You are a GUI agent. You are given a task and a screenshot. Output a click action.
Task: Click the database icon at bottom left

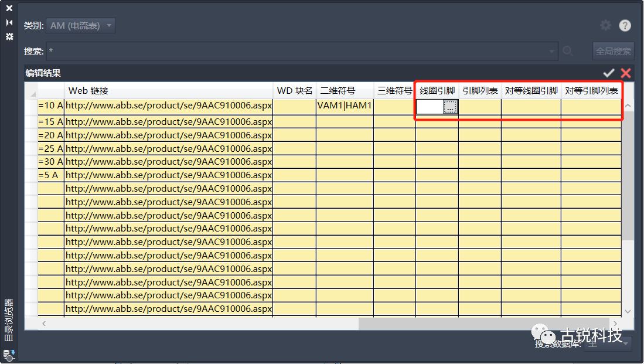click(x=9, y=355)
